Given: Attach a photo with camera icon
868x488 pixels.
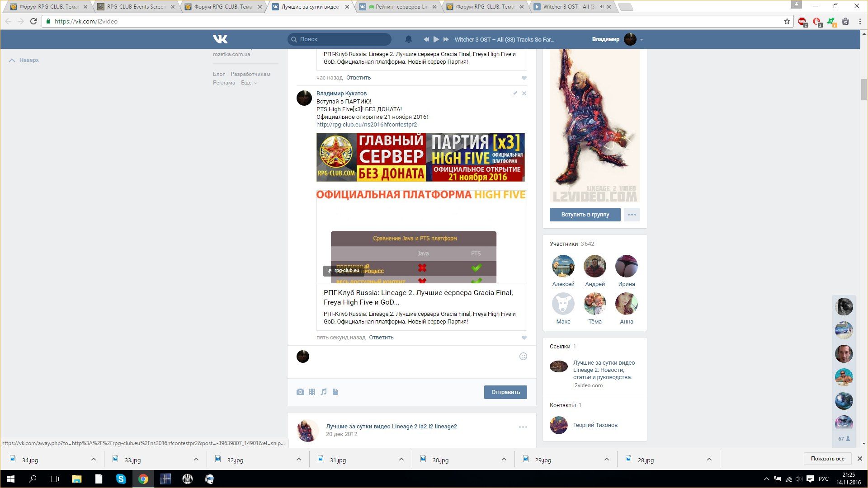Looking at the screenshot, I should click(300, 392).
